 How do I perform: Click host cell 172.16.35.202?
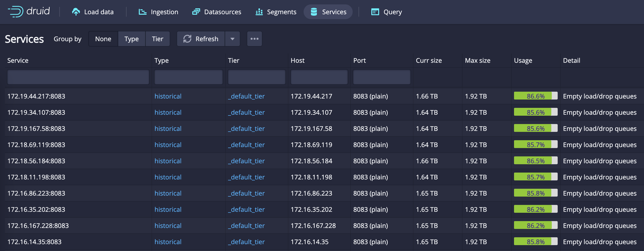pos(311,210)
